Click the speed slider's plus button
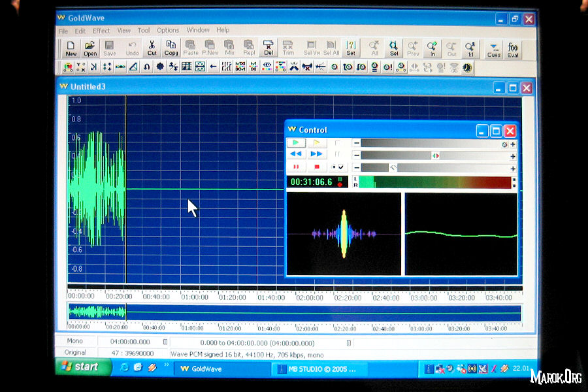The image size is (588, 392). point(513,169)
